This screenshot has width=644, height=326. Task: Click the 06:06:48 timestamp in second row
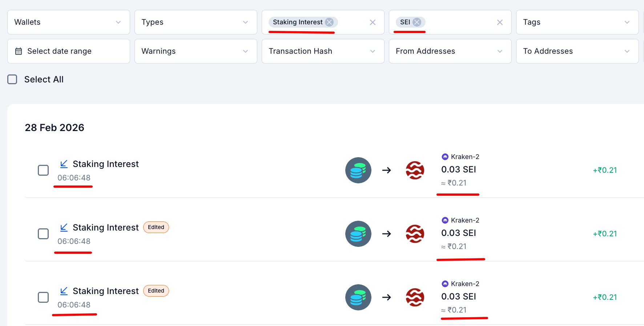pos(74,241)
